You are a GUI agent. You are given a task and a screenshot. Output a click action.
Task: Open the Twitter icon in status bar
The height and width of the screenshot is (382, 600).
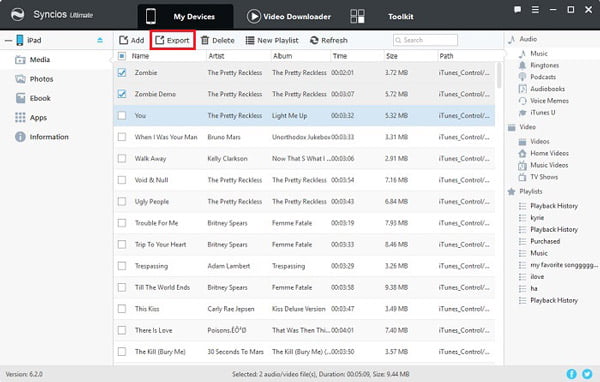(587, 374)
